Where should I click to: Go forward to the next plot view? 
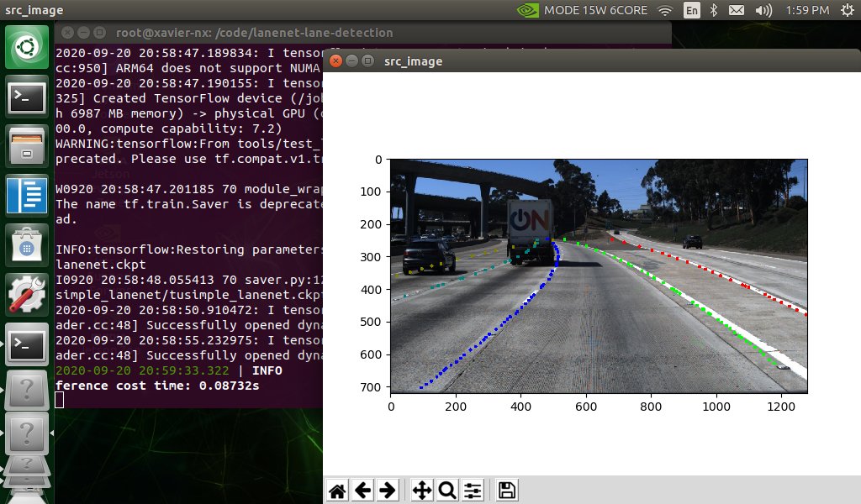tap(388, 490)
